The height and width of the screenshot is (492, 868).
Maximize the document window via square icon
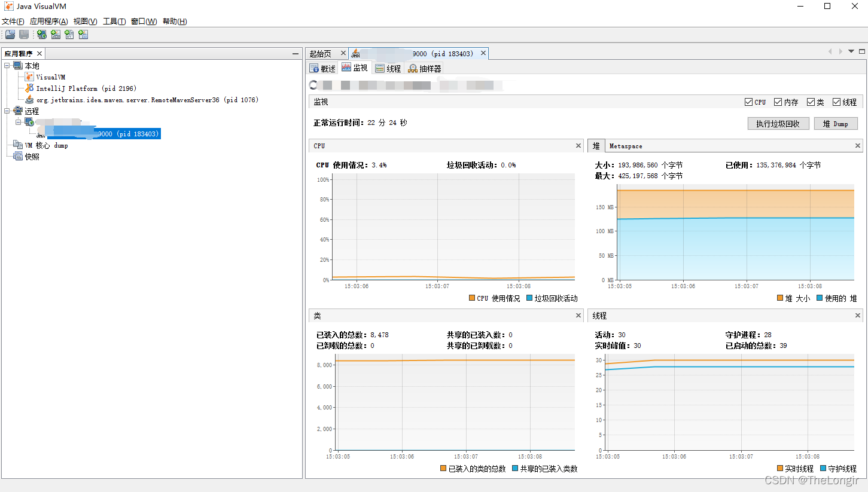click(862, 51)
